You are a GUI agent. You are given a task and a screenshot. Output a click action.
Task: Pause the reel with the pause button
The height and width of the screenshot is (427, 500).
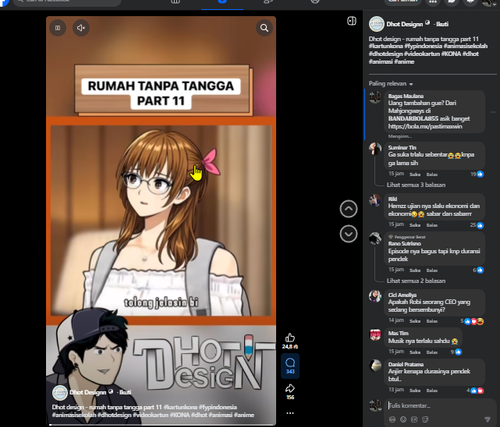pos(58,28)
